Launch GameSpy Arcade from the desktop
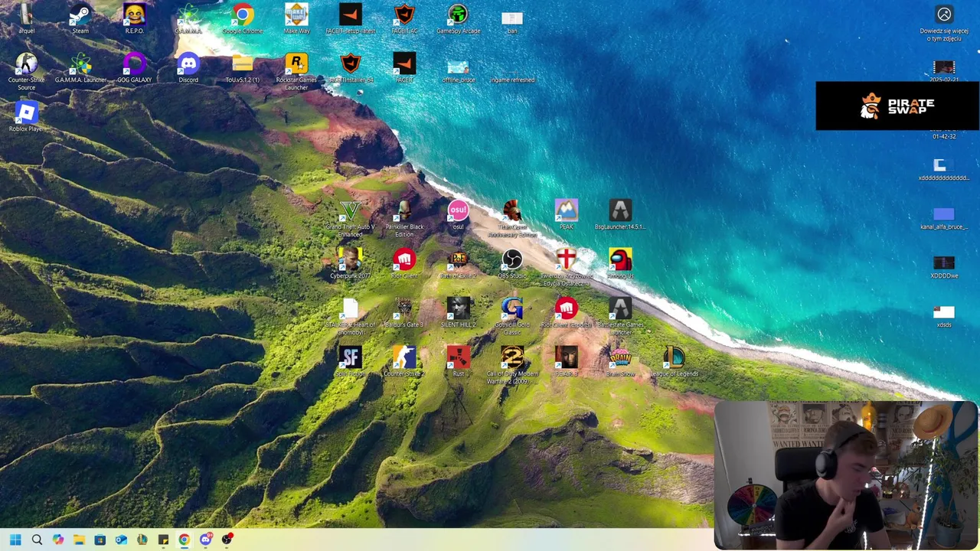 point(458,19)
